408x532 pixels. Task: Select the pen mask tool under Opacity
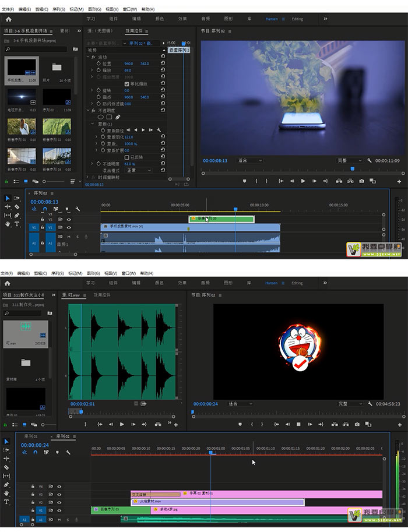(x=117, y=117)
